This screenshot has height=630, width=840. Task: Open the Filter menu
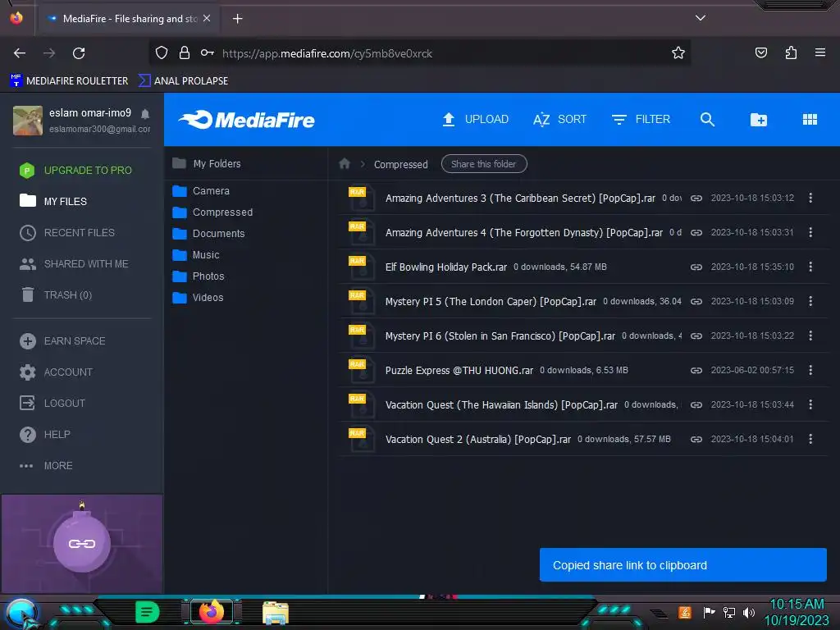641,120
